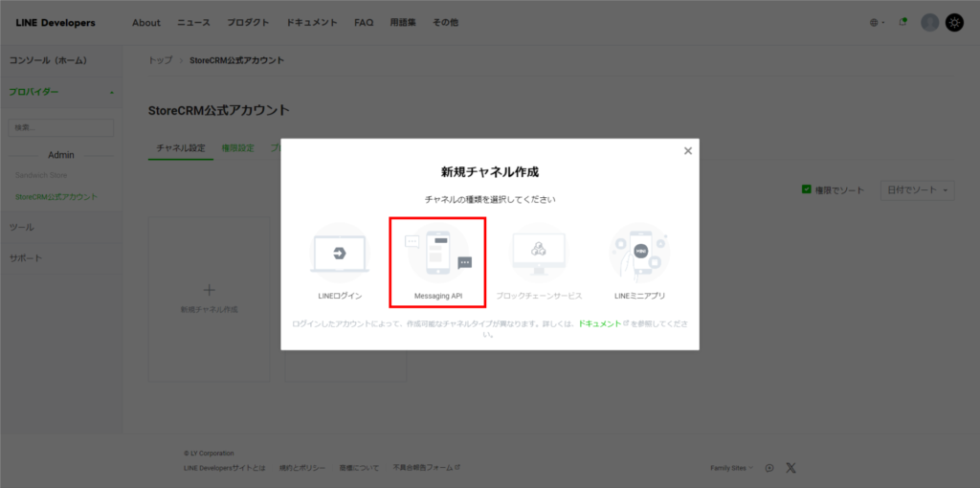Switch to the 権限設定 tab

click(x=238, y=148)
